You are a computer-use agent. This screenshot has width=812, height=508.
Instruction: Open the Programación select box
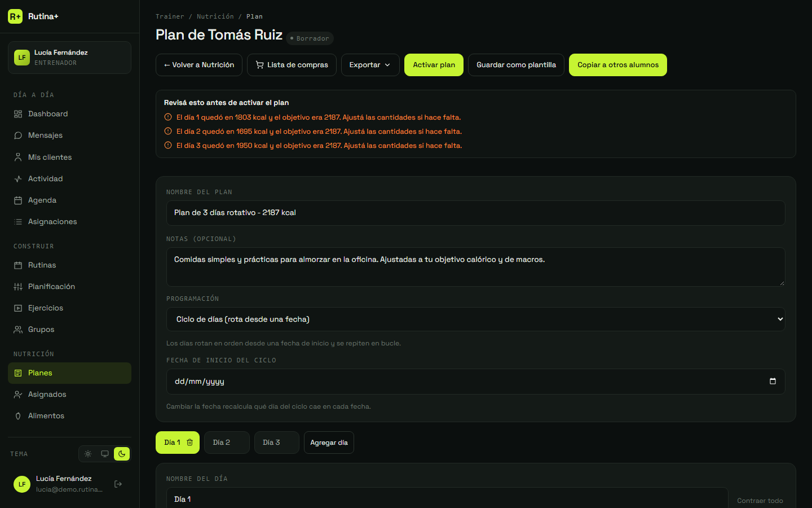pos(475,319)
